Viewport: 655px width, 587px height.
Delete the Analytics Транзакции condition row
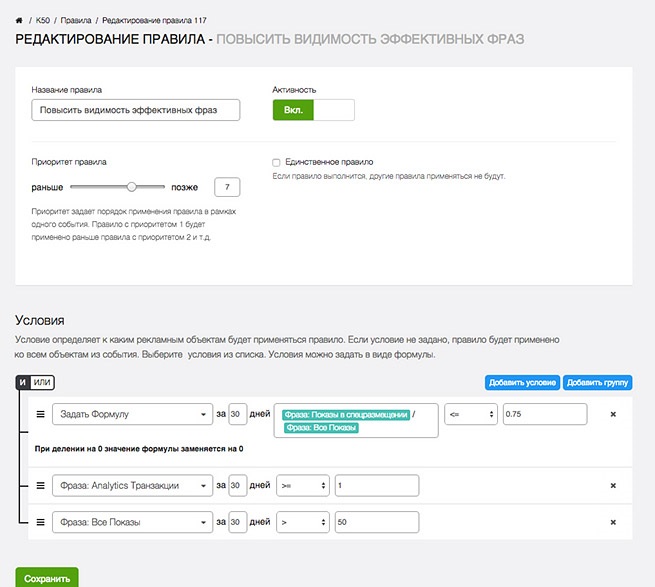[613, 485]
